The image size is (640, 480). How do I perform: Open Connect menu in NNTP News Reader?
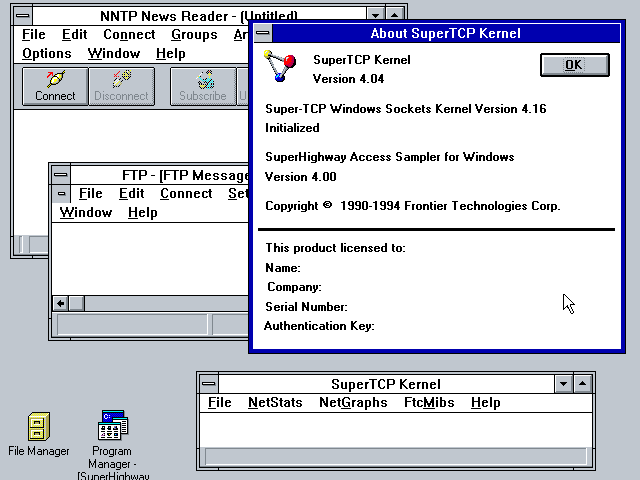click(129, 35)
